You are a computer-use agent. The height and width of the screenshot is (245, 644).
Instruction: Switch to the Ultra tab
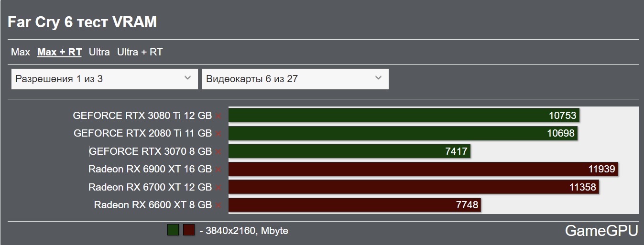tap(99, 52)
